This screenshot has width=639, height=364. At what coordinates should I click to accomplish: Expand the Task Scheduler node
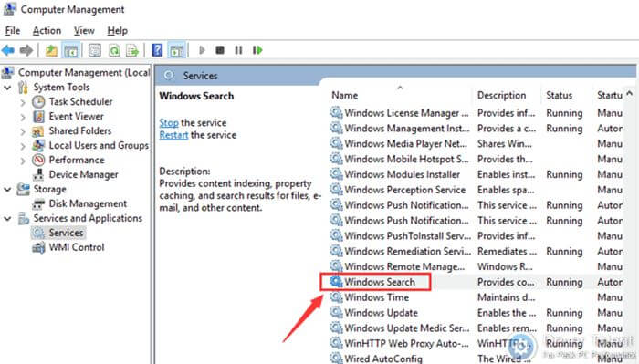click(23, 102)
